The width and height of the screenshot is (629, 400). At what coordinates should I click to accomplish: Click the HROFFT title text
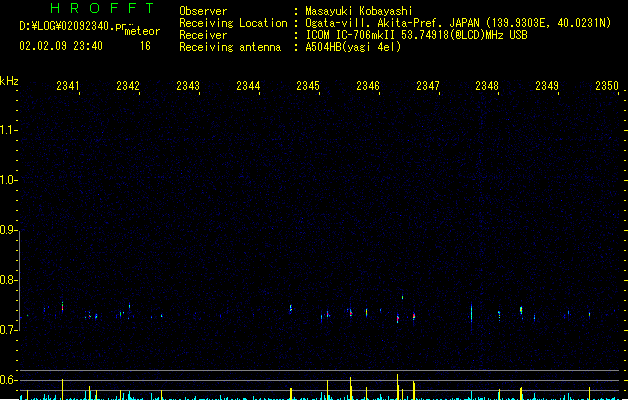102,8
